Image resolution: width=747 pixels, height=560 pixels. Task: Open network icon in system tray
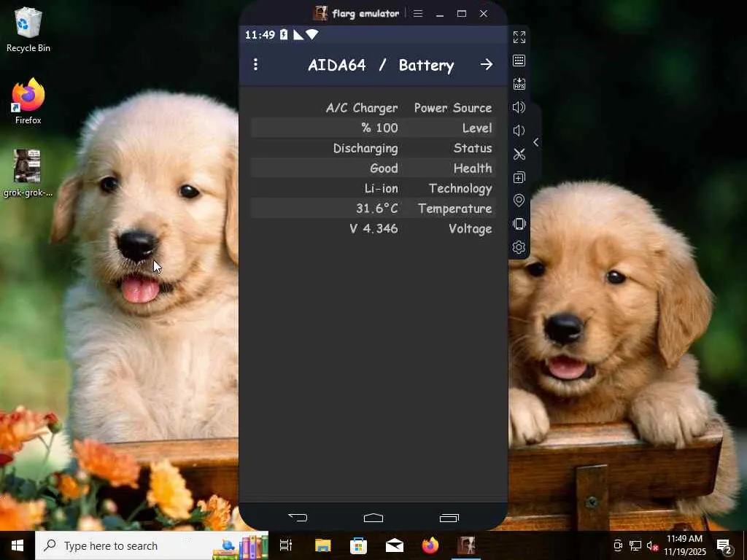coord(635,545)
